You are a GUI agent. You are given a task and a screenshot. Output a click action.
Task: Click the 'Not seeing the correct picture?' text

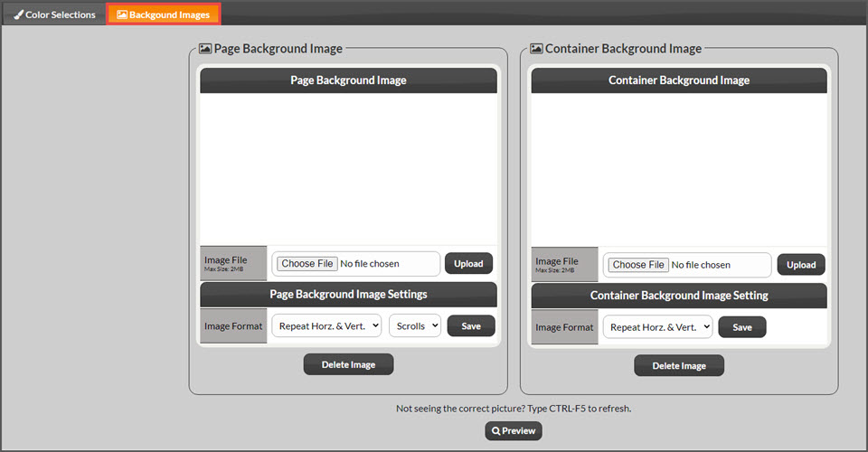(460, 409)
